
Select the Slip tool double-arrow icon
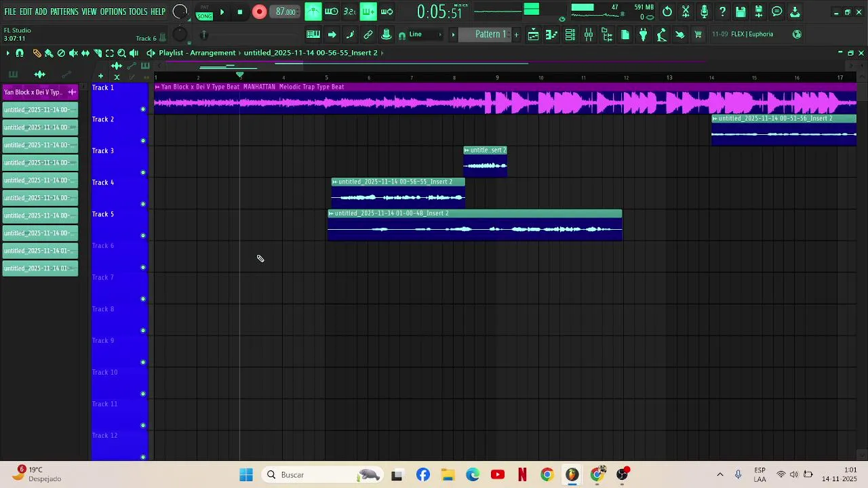click(x=85, y=53)
